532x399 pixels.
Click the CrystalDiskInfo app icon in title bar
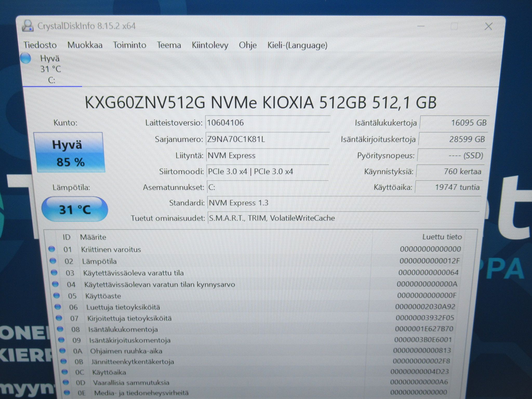pyautogui.click(x=28, y=26)
